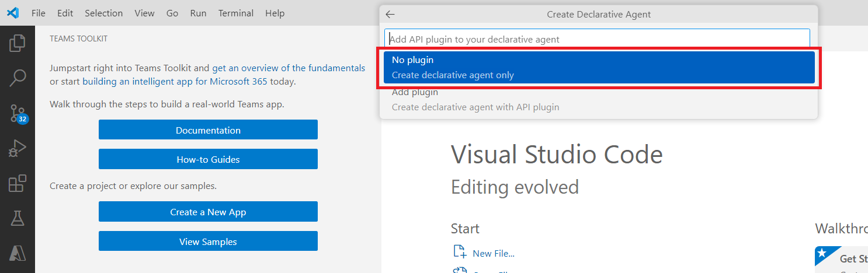The width and height of the screenshot is (868, 273).
Task: Open the Extensions view icon
Action: (18, 184)
